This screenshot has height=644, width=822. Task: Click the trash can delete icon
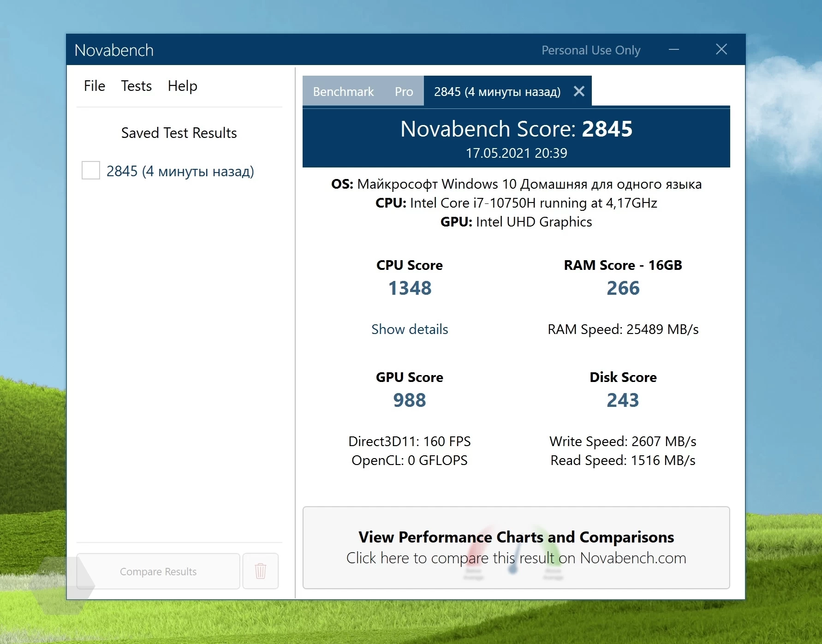point(260,571)
